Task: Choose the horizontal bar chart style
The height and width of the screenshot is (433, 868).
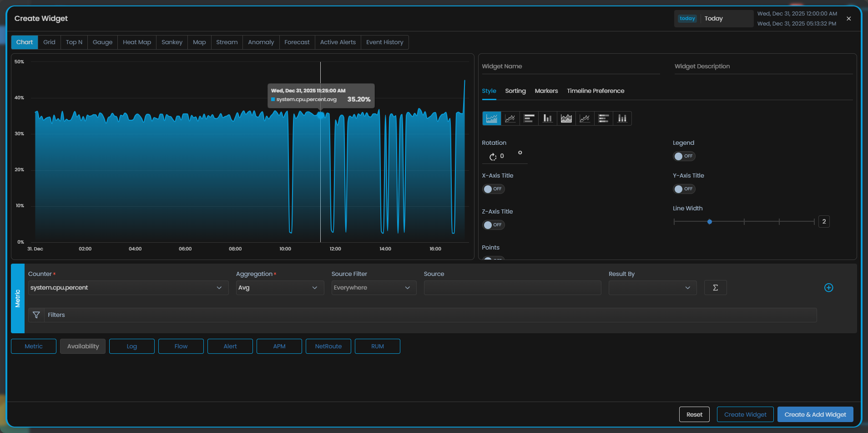Action: coord(529,118)
